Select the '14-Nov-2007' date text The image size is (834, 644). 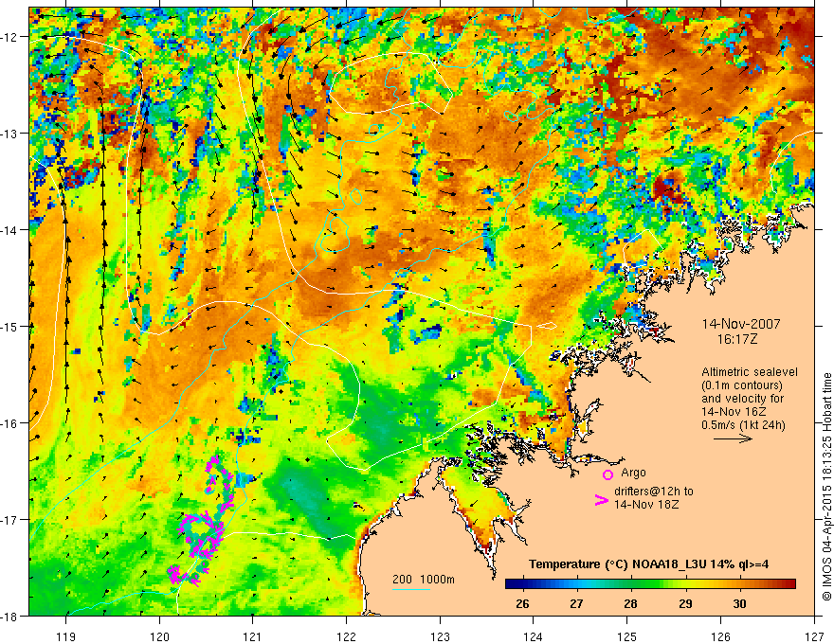741,324
